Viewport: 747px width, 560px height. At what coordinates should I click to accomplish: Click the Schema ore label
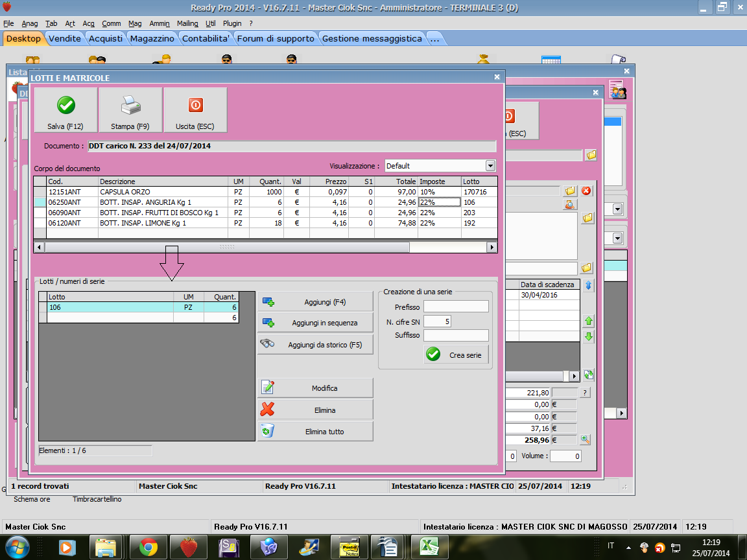pyautogui.click(x=32, y=499)
